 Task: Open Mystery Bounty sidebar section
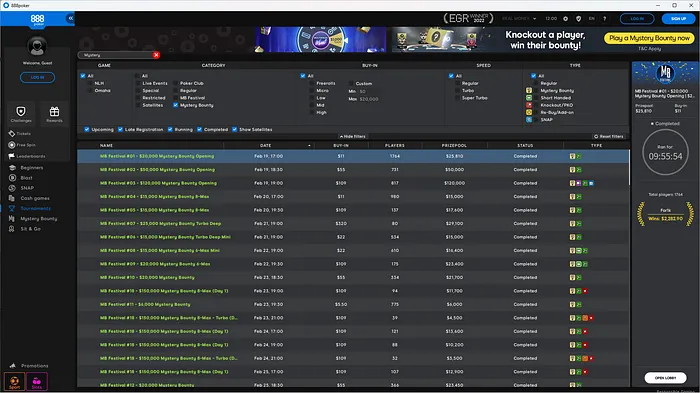pyautogui.click(x=33, y=219)
